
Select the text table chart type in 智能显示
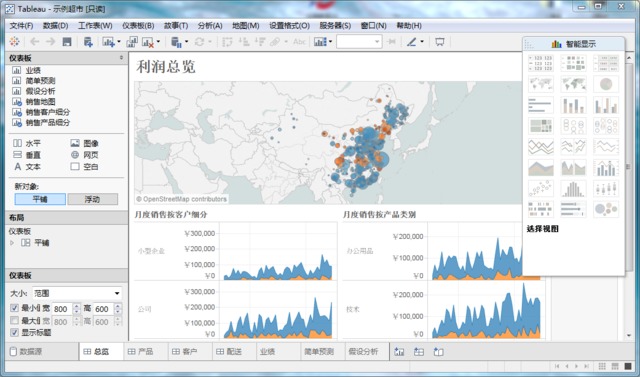pyautogui.click(x=541, y=63)
